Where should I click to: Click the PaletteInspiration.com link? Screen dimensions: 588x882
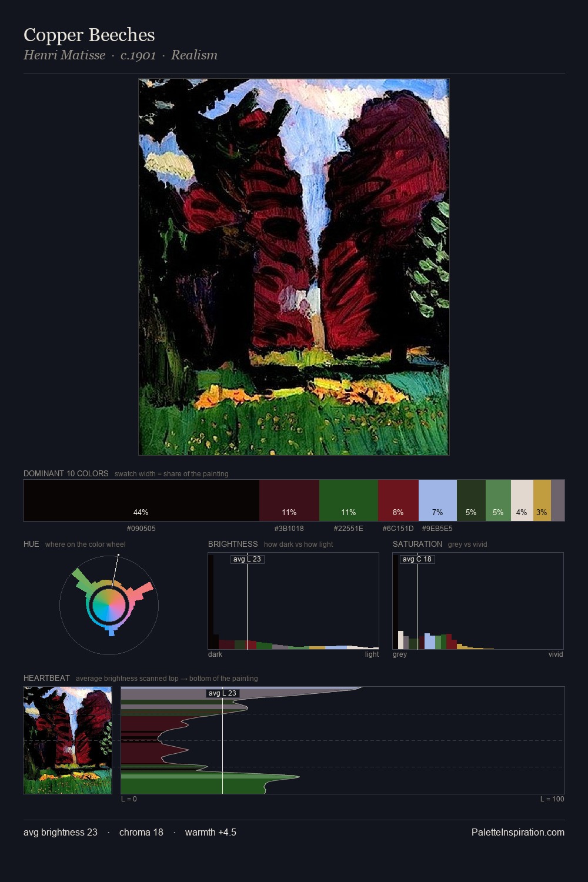[518, 832]
